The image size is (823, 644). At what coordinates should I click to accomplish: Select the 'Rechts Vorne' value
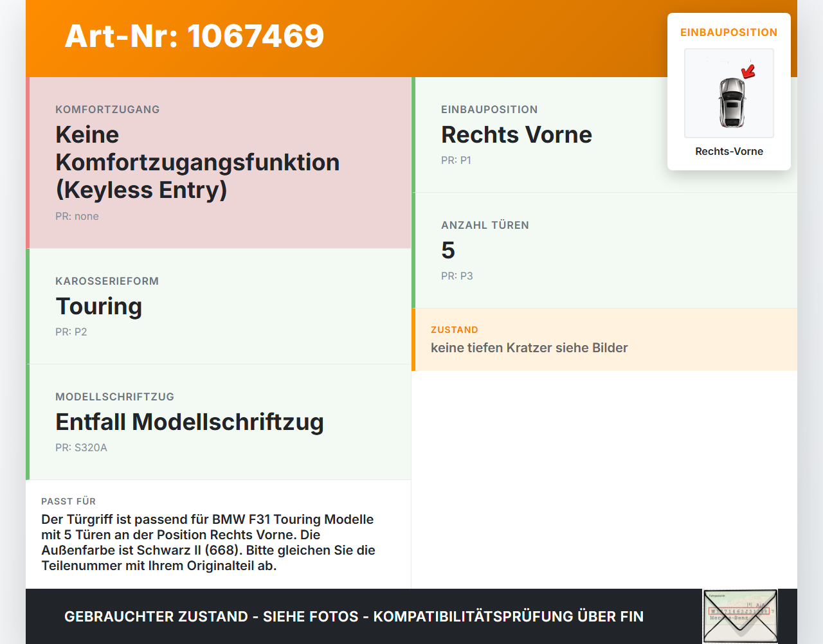point(516,135)
